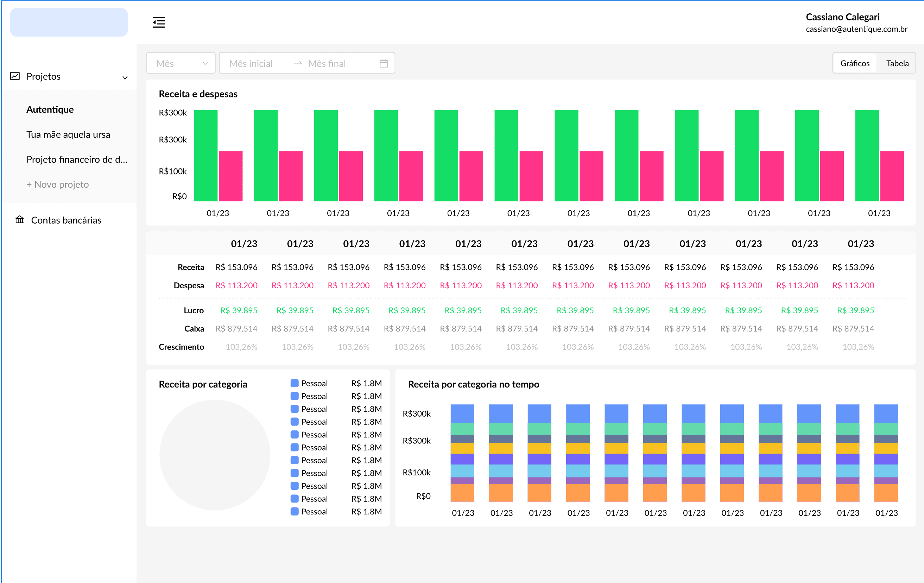Click a green Receita bar in the chart
This screenshot has height=583, width=924.
tap(206, 153)
